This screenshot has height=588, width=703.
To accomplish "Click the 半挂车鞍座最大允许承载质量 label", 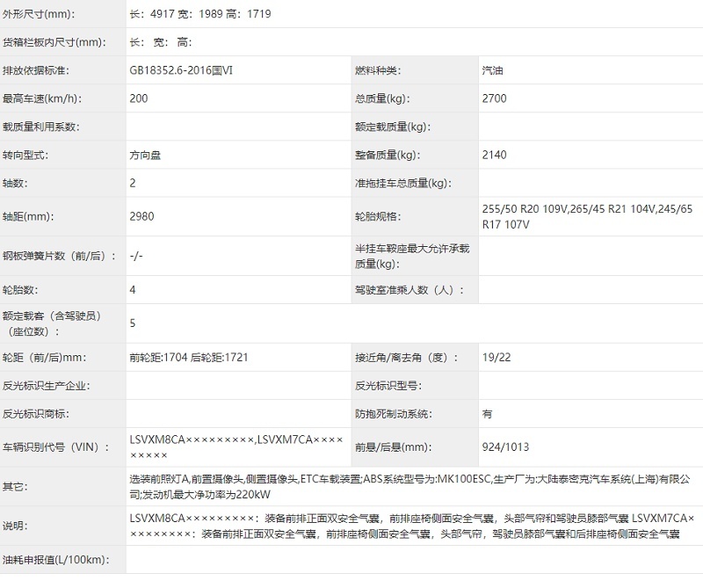I will coord(412,256).
